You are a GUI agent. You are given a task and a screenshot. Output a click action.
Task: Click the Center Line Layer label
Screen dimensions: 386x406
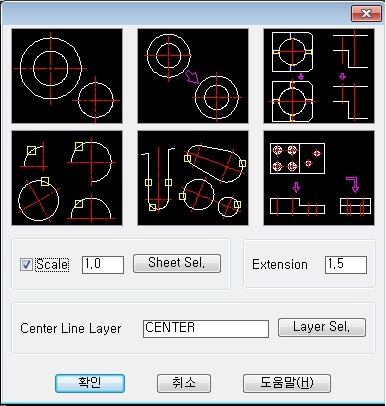(x=71, y=329)
